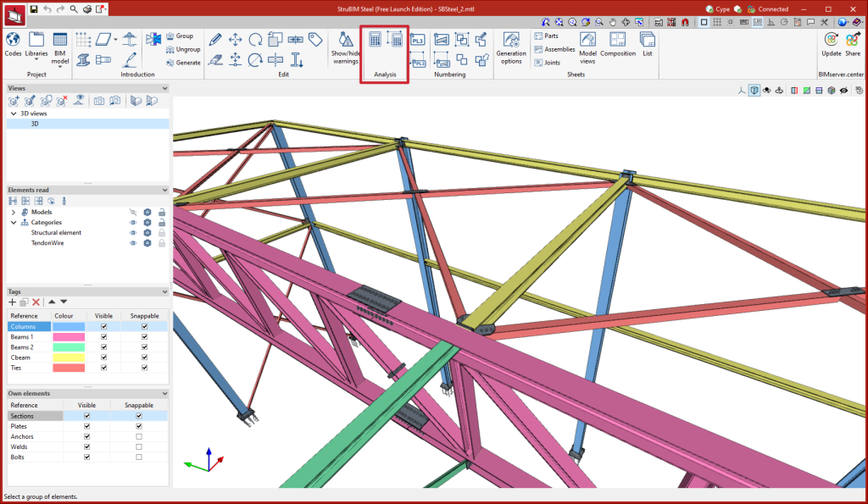Click the second Analysis calculator with frame icon

coord(395,39)
